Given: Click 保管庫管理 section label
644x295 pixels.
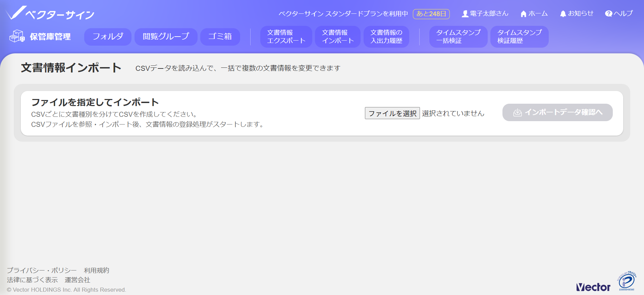Looking at the screenshot, I should click(50, 37).
